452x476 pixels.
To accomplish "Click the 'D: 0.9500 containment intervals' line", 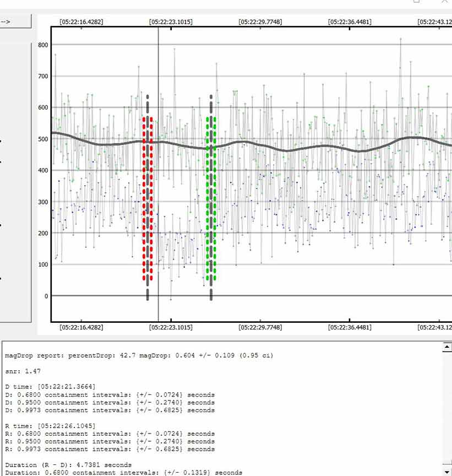I will pyautogui.click(x=110, y=403).
